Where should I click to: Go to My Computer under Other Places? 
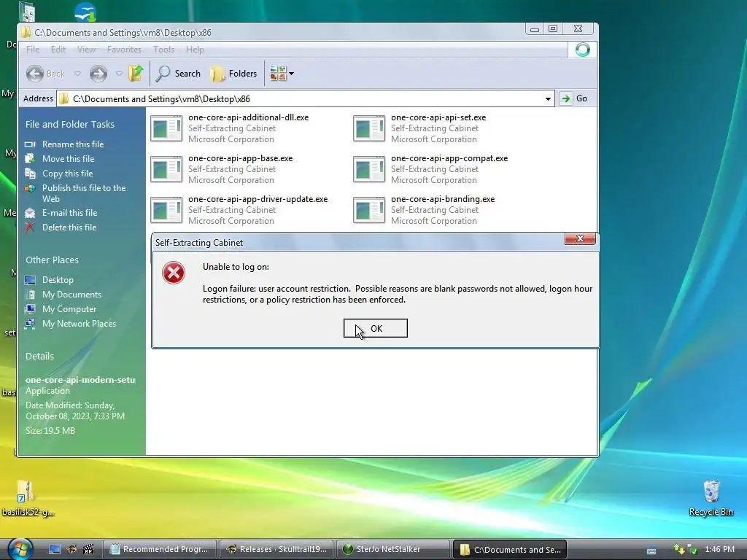point(69,309)
